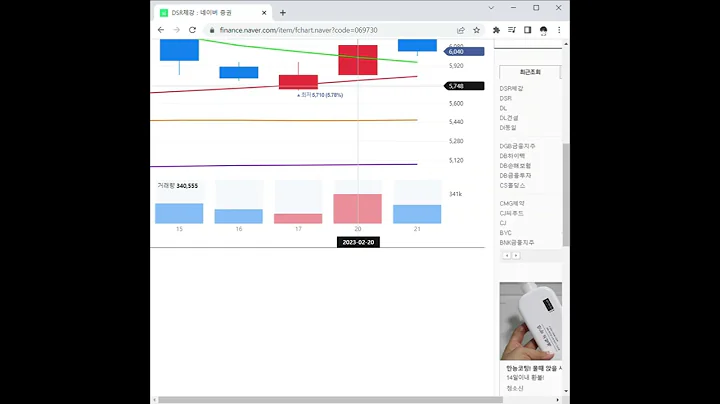Open BYC in the recent list
The width and height of the screenshot is (720, 404).
(x=506, y=233)
